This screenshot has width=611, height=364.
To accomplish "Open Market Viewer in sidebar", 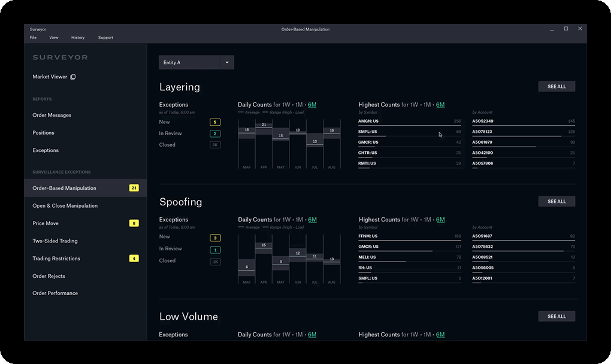I will click(x=50, y=77).
